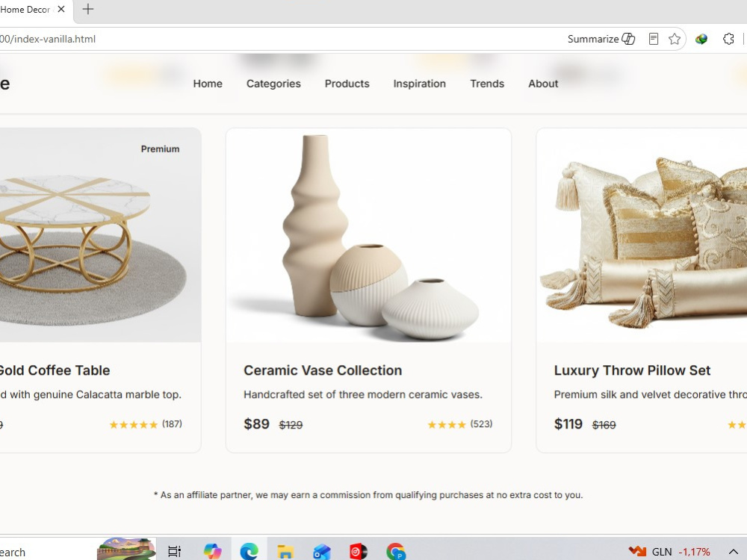
Task: Open the Categories nav item
Action: pyautogui.click(x=273, y=84)
